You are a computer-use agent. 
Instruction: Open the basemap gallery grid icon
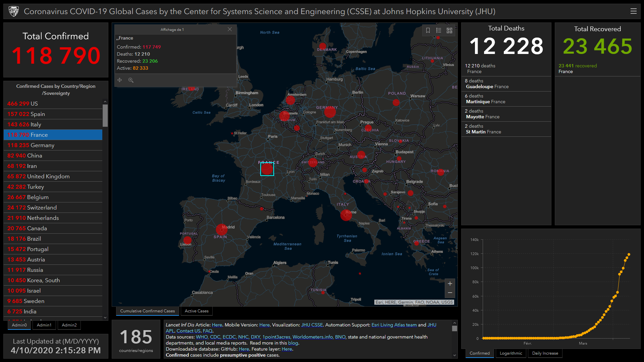pyautogui.click(x=449, y=31)
